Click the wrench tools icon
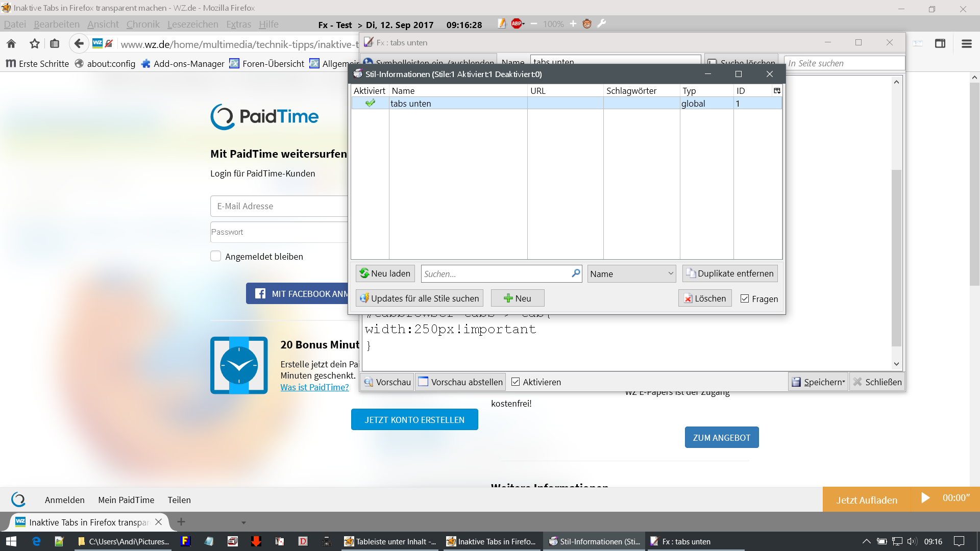The width and height of the screenshot is (980, 551). coord(602,23)
